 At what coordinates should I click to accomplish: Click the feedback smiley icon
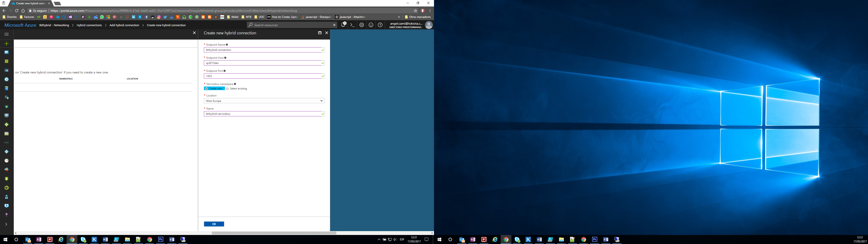click(x=371, y=25)
